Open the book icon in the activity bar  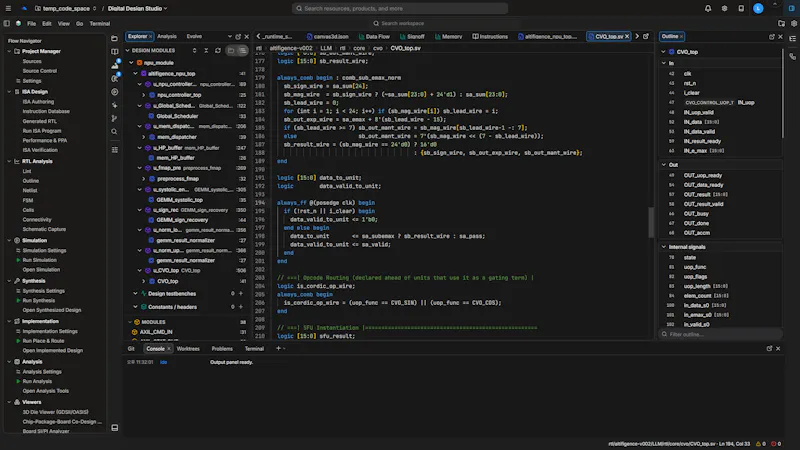pyautogui.click(x=114, y=52)
